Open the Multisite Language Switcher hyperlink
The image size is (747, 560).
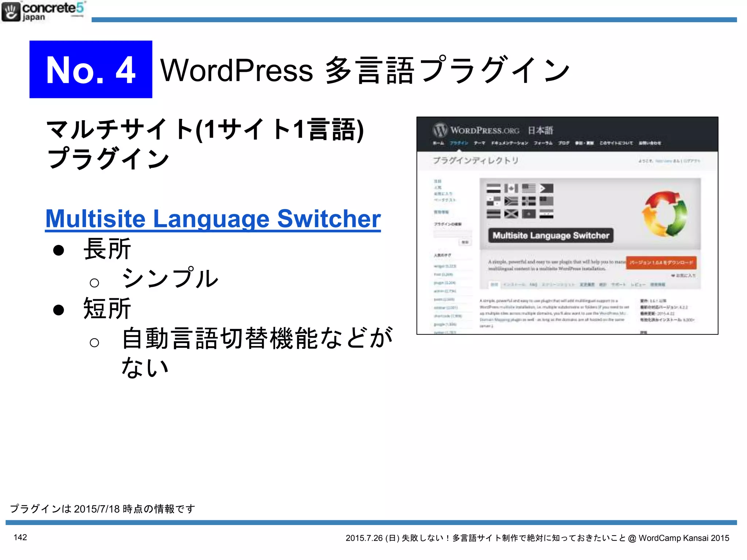213,219
